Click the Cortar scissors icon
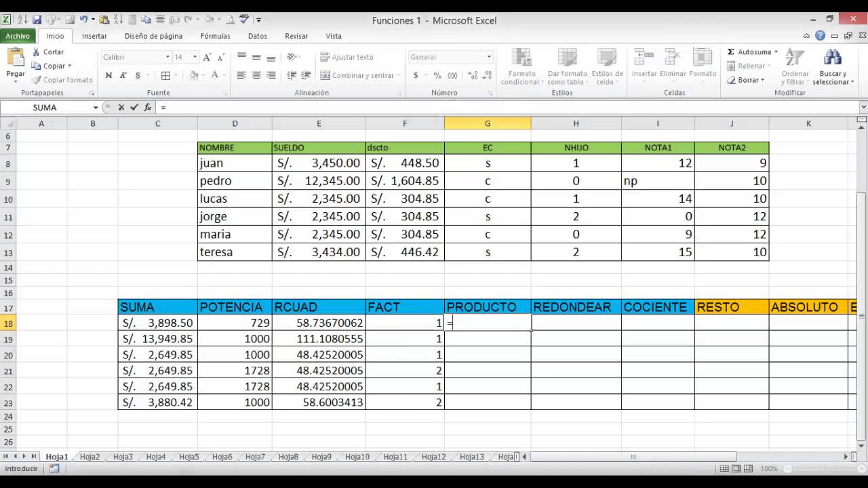Screen dimensions: 868x488 [37, 52]
